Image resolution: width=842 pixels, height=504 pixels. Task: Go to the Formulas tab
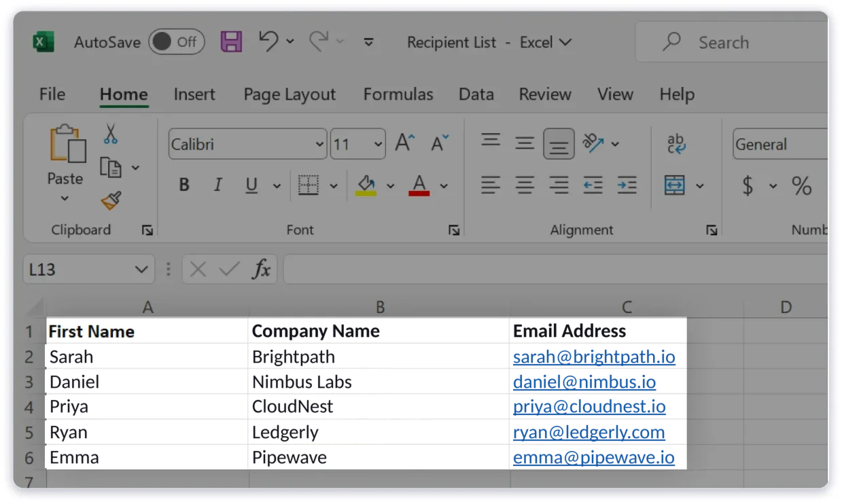point(398,94)
